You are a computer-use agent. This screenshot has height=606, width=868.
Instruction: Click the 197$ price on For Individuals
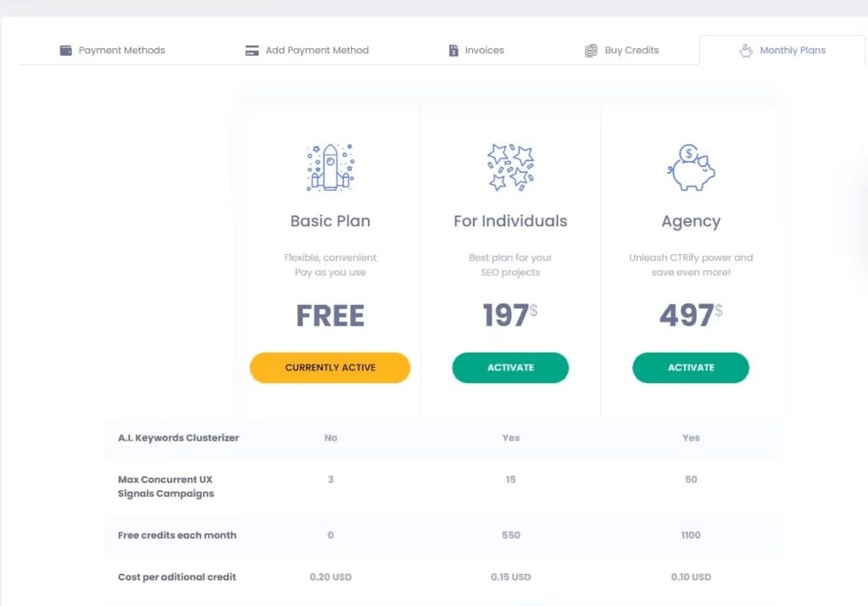(510, 315)
